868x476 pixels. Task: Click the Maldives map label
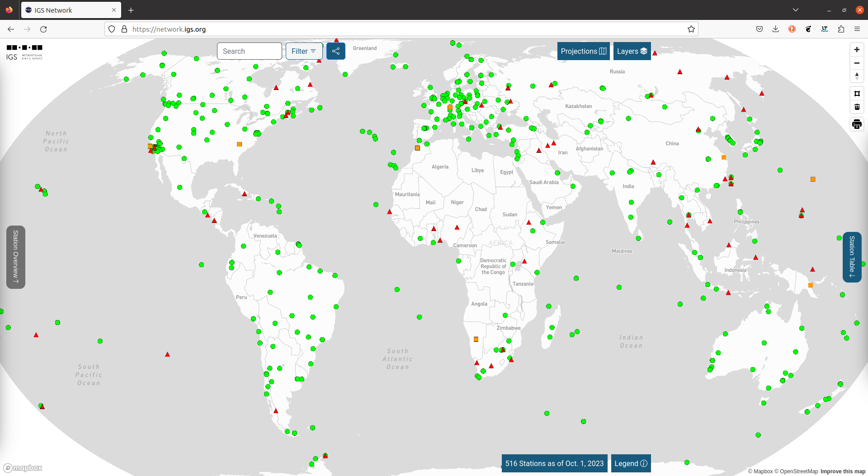pos(622,251)
